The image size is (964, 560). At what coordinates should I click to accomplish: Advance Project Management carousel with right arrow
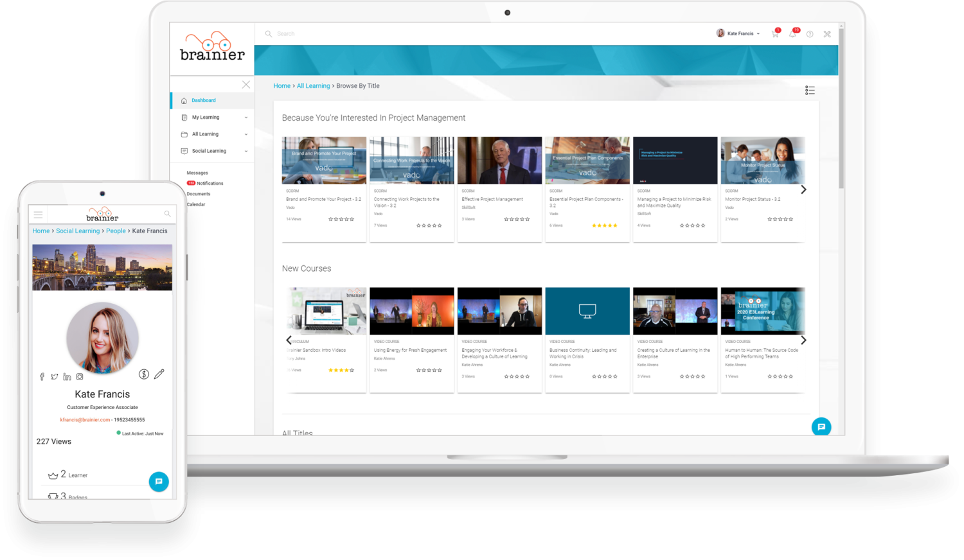pyautogui.click(x=803, y=189)
